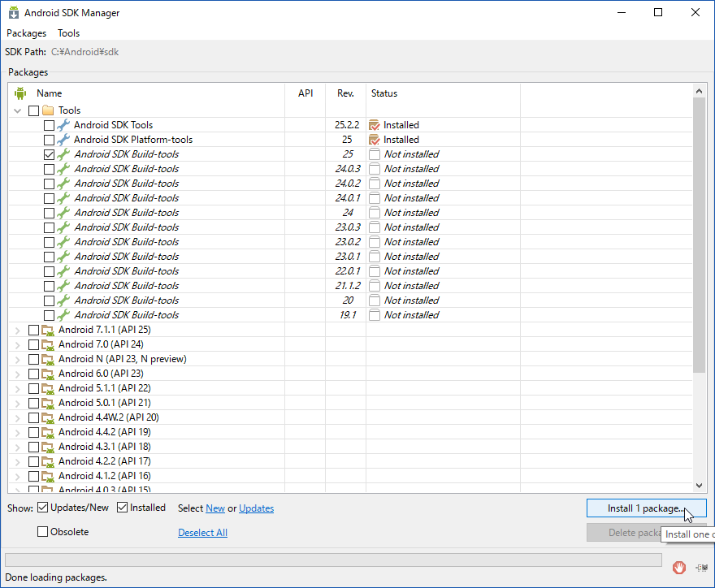The image size is (715, 588).
Task: Click Not installed status icon for rev 24.0.2
Action: [x=375, y=184]
